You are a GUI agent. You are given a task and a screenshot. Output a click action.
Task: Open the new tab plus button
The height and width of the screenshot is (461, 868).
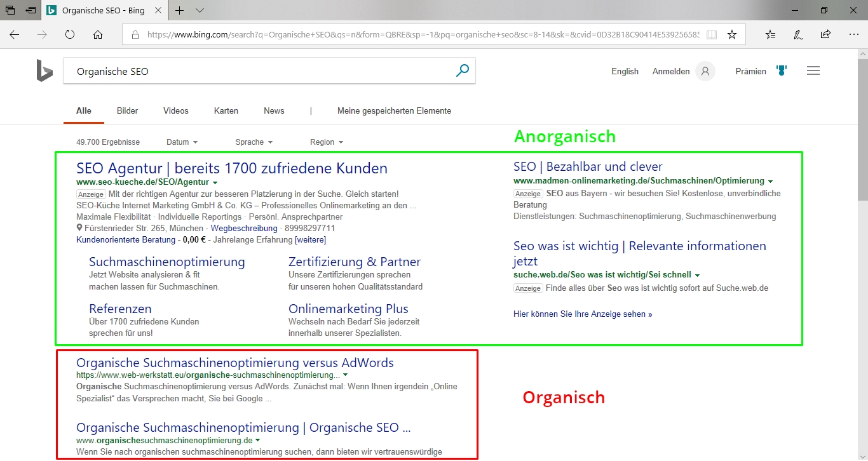click(x=180, y=10)
